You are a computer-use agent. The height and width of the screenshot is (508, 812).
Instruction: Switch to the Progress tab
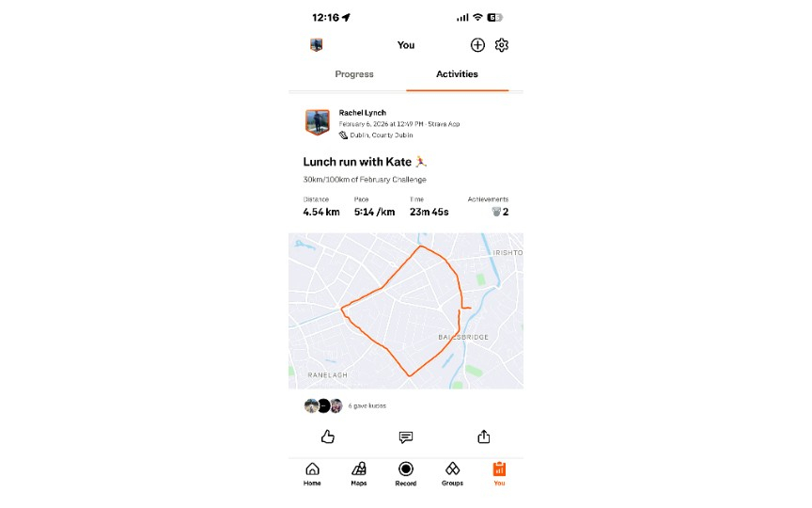coord(354,74)
